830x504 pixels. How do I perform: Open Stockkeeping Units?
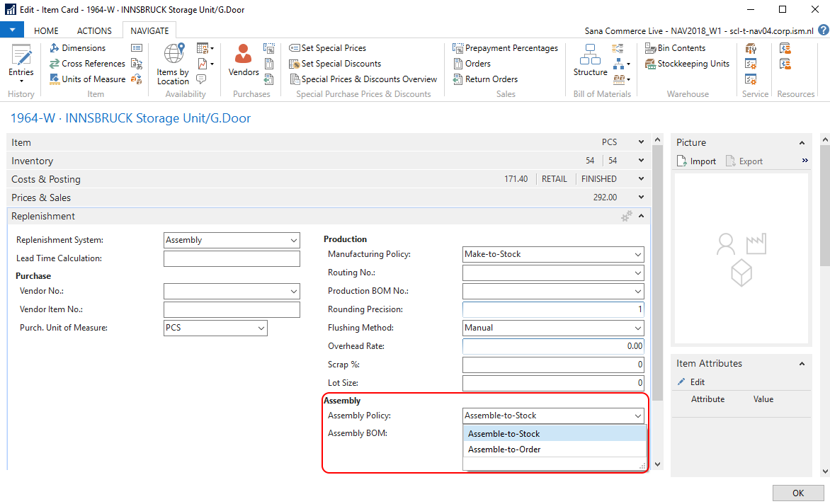tap(693, 64)
